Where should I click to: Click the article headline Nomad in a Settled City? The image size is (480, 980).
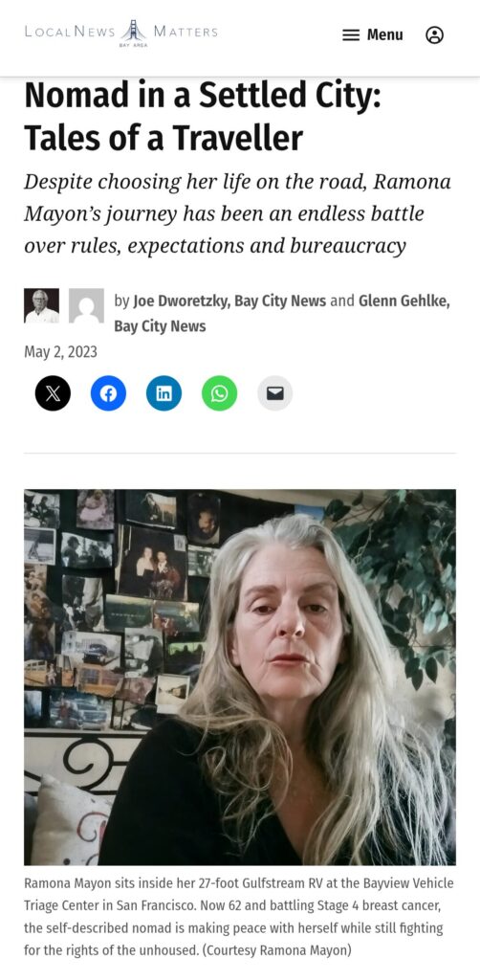tap(203, 116)
